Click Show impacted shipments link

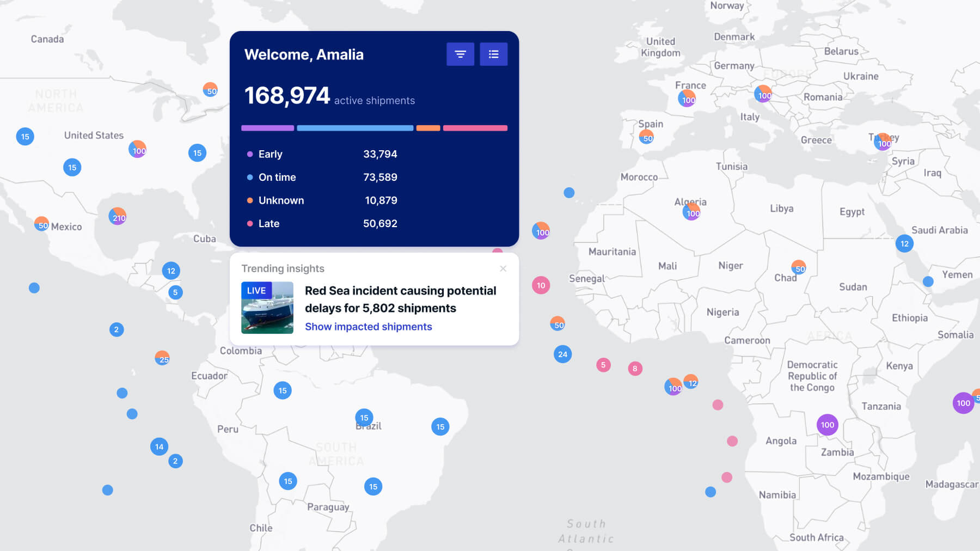368,327
